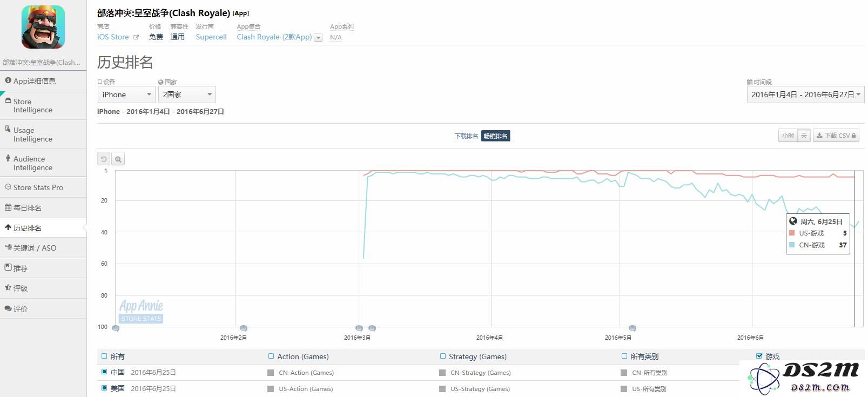
Task: Select 天 granularity button
Action: click(804, 136)
